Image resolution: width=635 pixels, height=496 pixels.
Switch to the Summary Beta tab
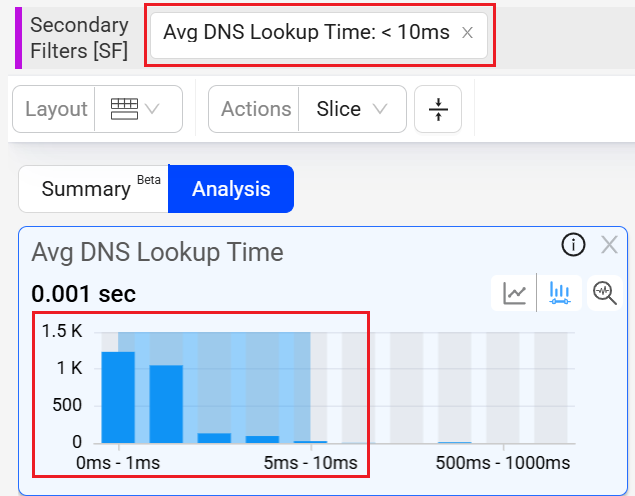pyautogui.click(x=93, y=189)
